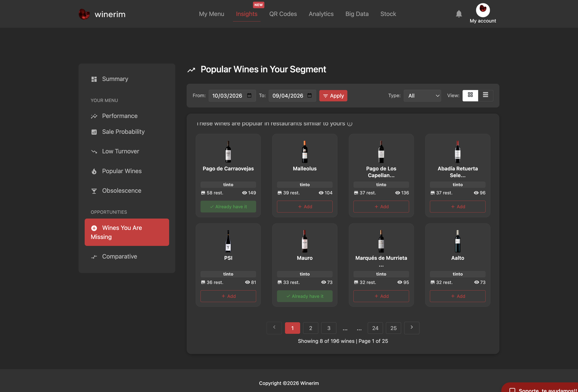Viewport: 578px width, 392px height.
Task: Click current page 1 button
Action: click(292, 328)
